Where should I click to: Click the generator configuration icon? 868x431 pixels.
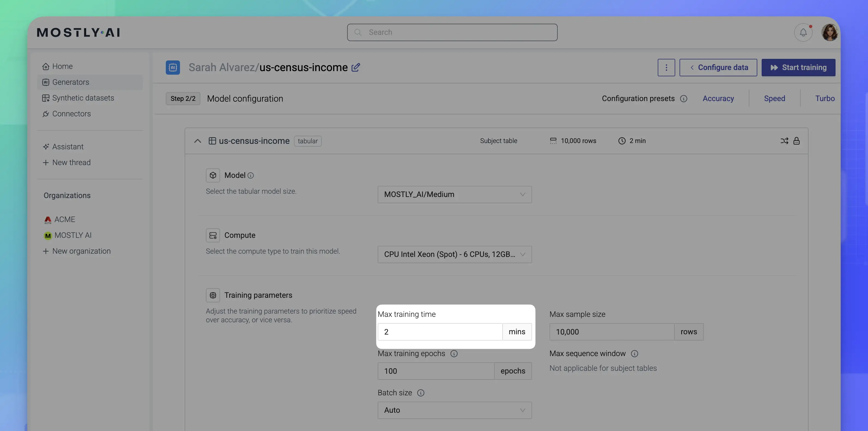click(173, 67)
